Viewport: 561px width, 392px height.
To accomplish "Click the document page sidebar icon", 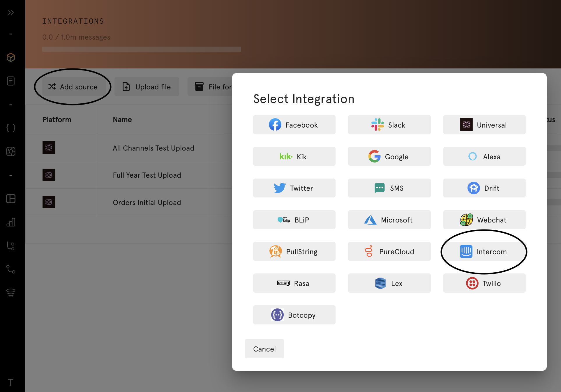I will (11, 81).
